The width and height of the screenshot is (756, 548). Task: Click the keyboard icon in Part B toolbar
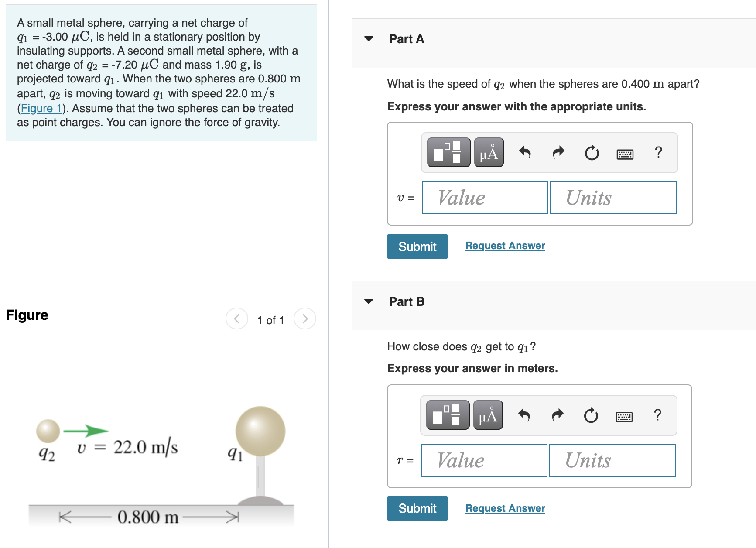pos(625,416)
